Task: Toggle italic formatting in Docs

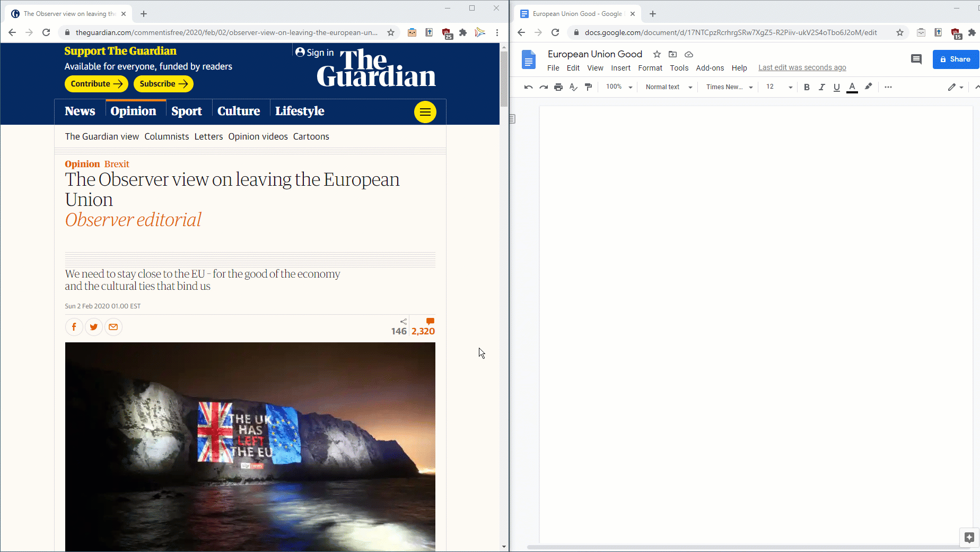Action: coord(821,87)
